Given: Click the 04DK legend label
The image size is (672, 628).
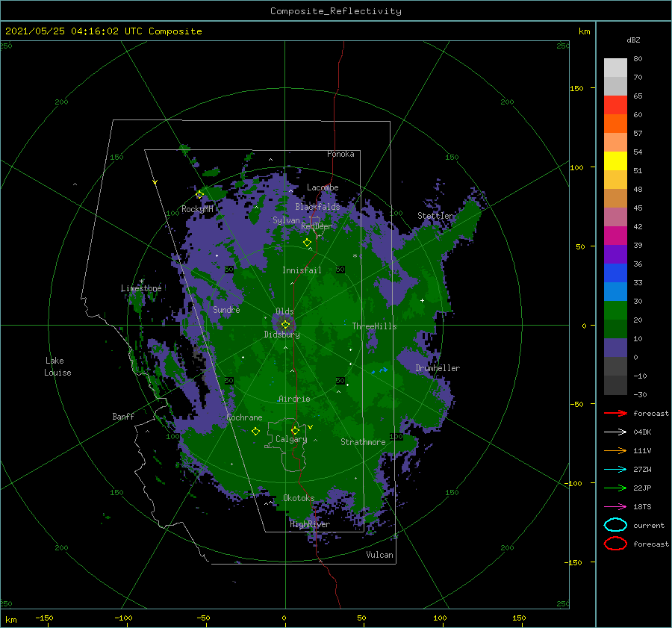Looking at the screenshot, I should [x=642, y=432].
